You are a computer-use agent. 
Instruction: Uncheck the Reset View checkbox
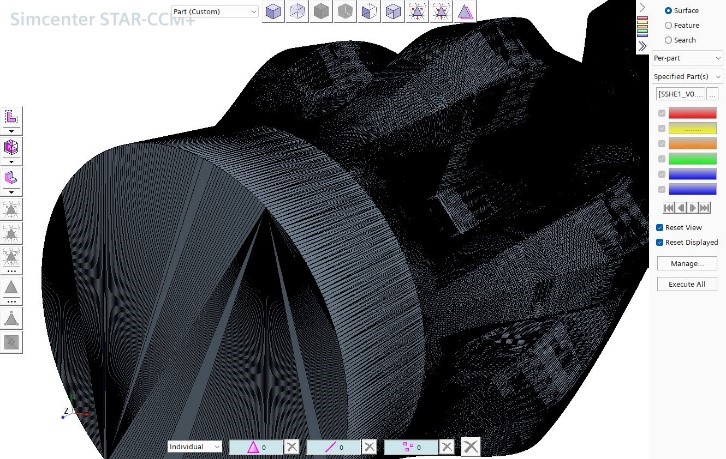pyautogui.click(x=659, y=228)
